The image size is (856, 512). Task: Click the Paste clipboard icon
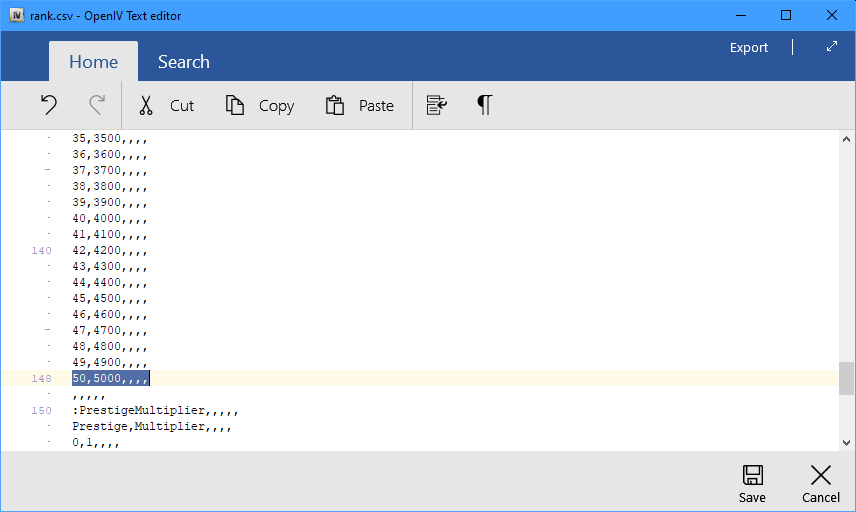[x=335, y=105]
